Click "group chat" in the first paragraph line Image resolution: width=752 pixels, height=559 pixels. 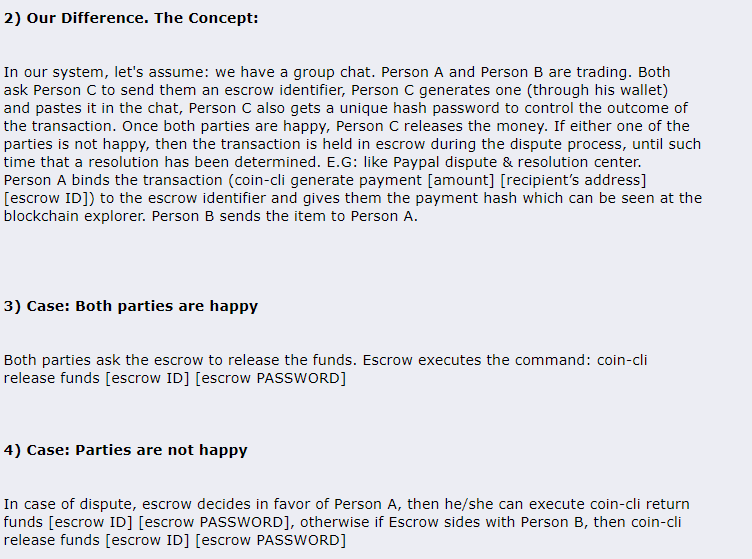[x=333, y=72]
